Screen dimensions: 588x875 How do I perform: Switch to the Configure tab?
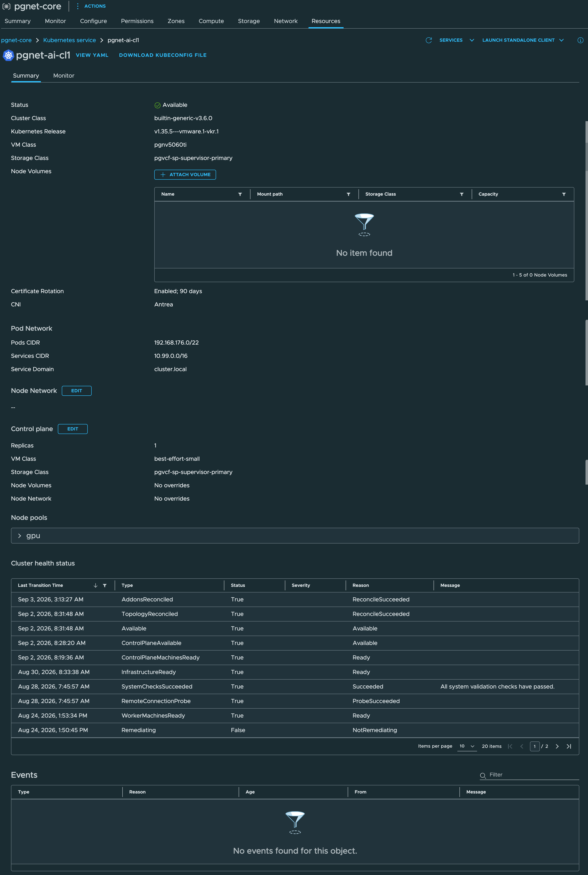coord(93,21)
